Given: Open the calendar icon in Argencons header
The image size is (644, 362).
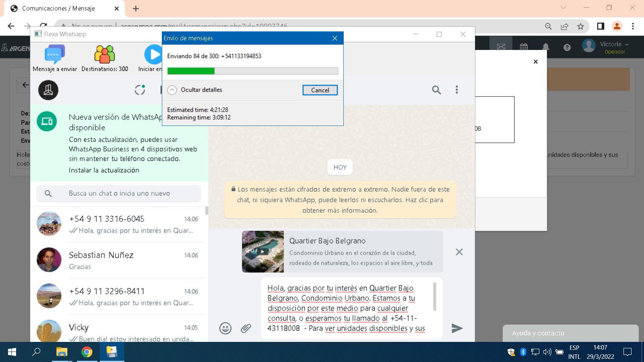Looking at the screenshot, I should (x=524, y=47).
